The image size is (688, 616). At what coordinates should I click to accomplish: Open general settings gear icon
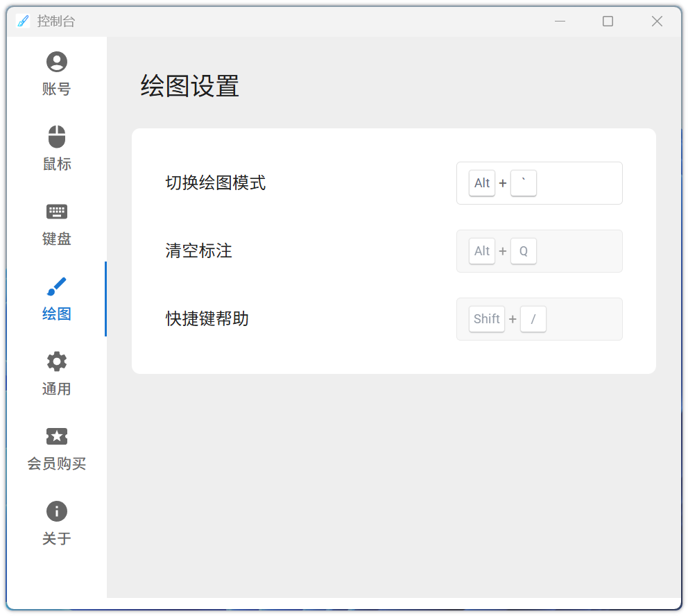tap(57, 361)
